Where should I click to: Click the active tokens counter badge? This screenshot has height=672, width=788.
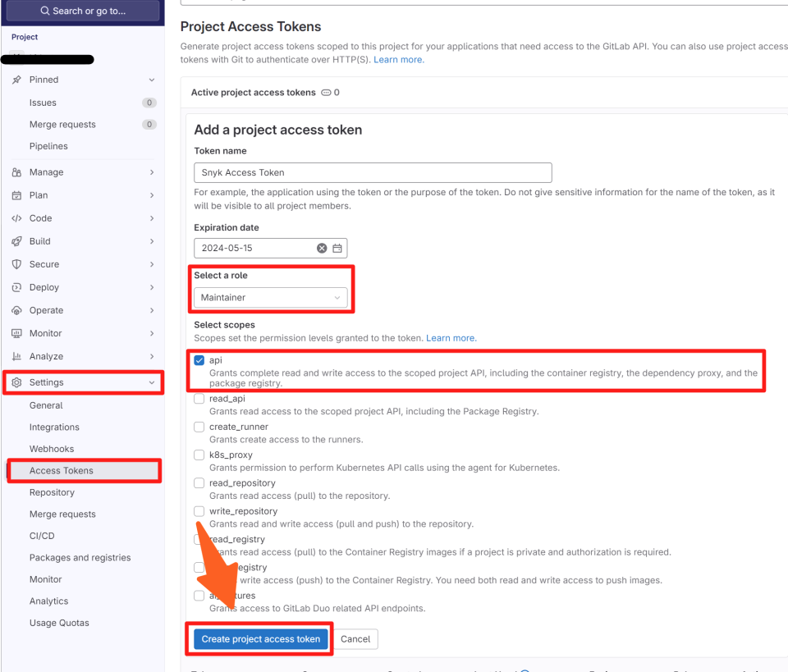pyautogui.click(x=329, y=93)
